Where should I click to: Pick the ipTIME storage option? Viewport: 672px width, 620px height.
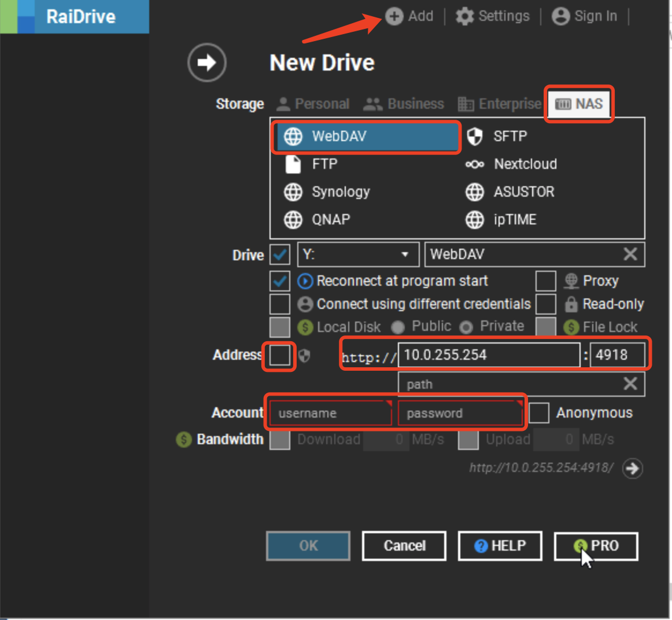(501, 220)
